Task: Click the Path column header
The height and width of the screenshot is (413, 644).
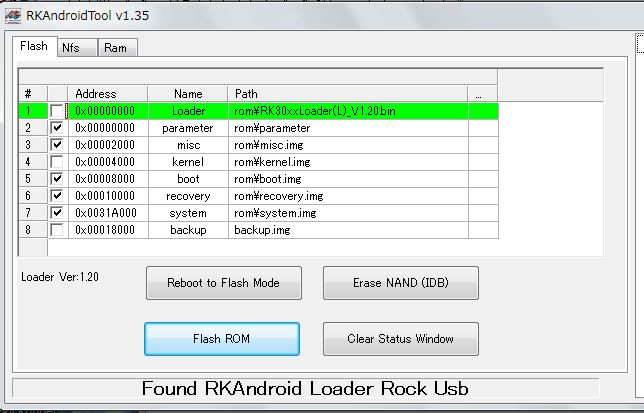Action: click(348, 94)
